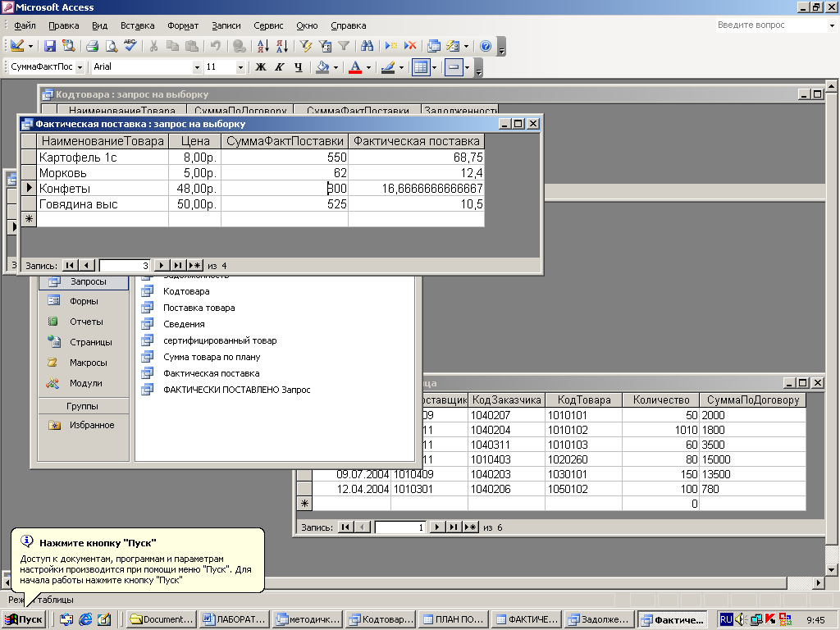840x630 pixels.
Task: Select query сертифицированный товар
Action: (220, 340)
